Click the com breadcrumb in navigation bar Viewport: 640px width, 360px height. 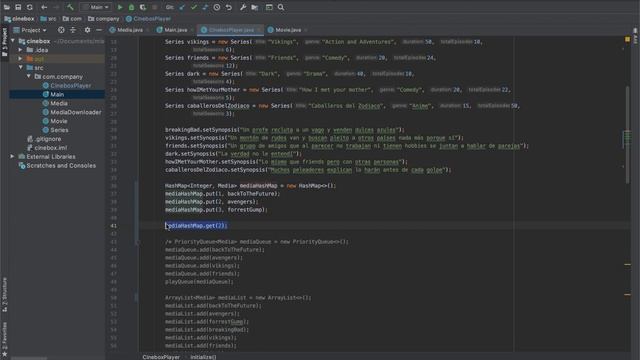pos(72,19)
